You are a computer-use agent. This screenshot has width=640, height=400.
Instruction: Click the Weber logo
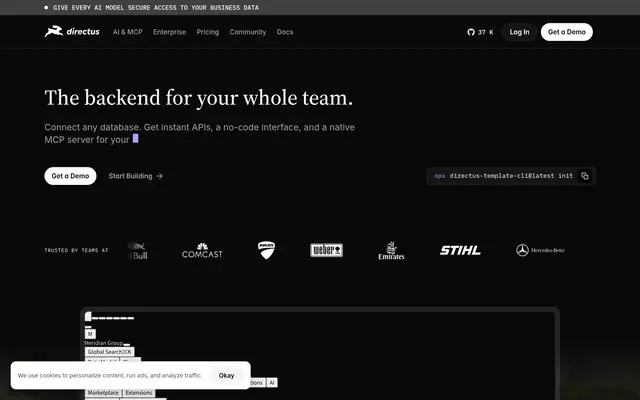[x=327, y=250]
